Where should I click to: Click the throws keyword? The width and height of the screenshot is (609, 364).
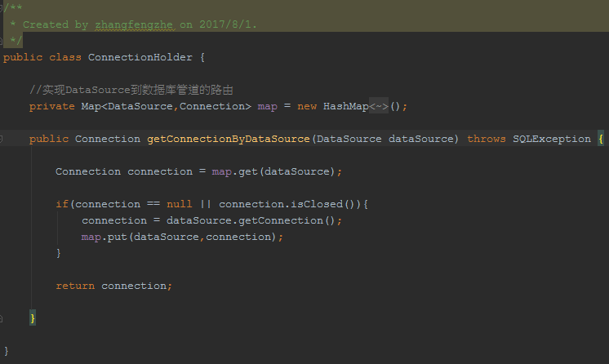click(487, 139)
